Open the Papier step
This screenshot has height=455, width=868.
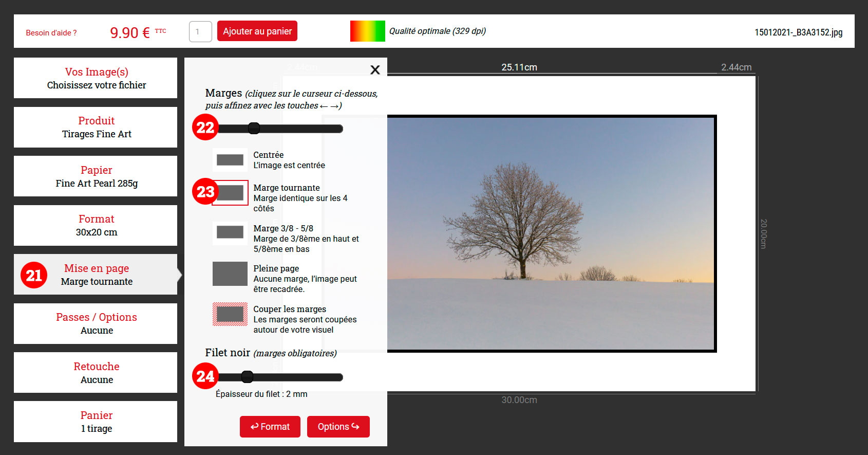pyautogui.click(x=96, y=176)
